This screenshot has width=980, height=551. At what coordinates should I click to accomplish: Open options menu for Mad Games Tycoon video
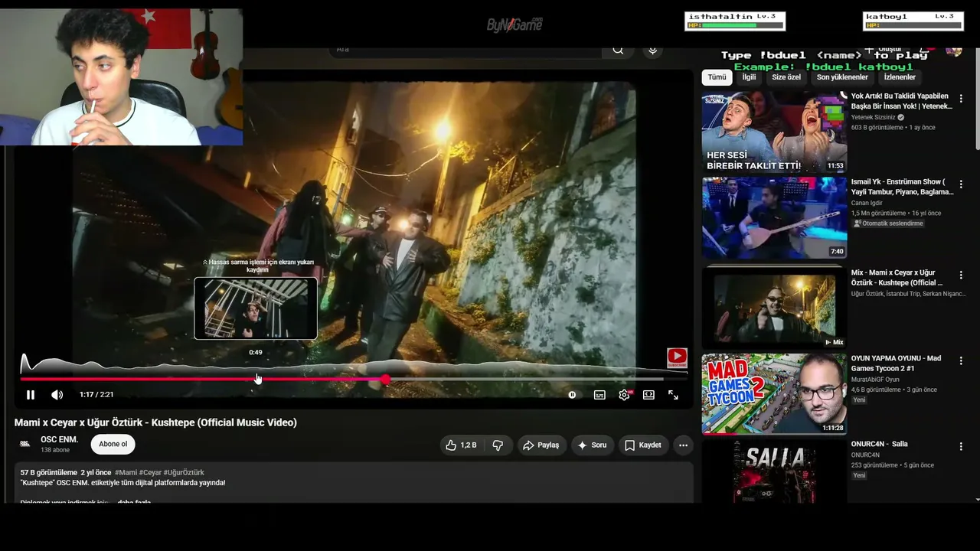961,360
